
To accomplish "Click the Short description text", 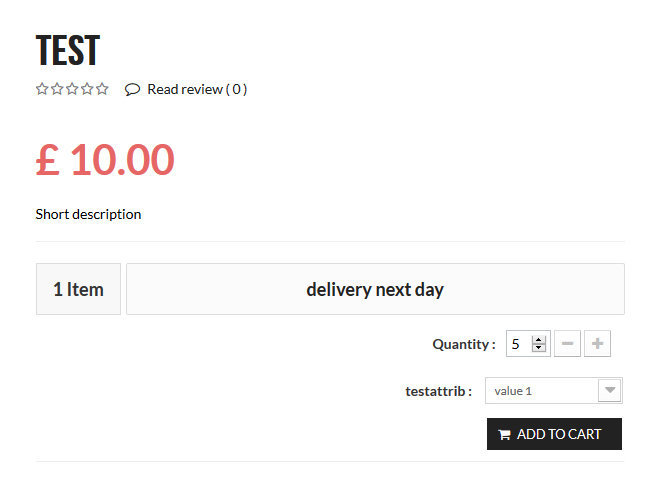I will [x=88, y=214].
